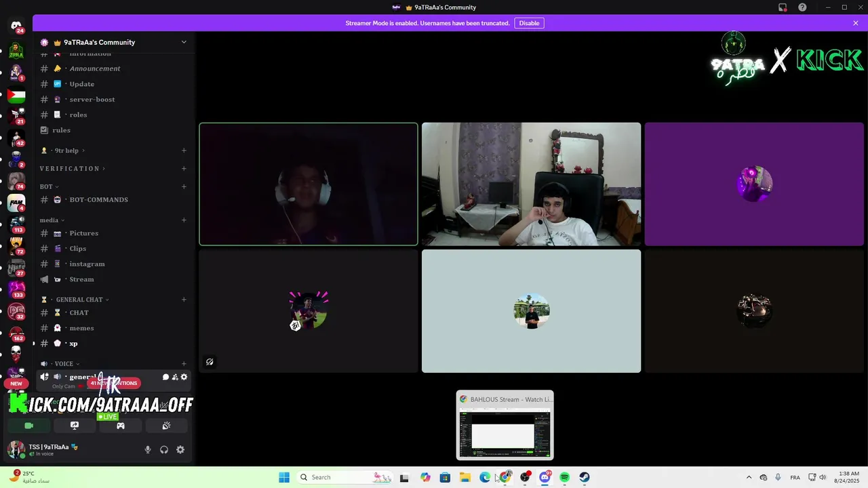This screenshot has width=868, height=488.
Task: Open File Explorer from the taskbar
Action: tap(465, 477)
